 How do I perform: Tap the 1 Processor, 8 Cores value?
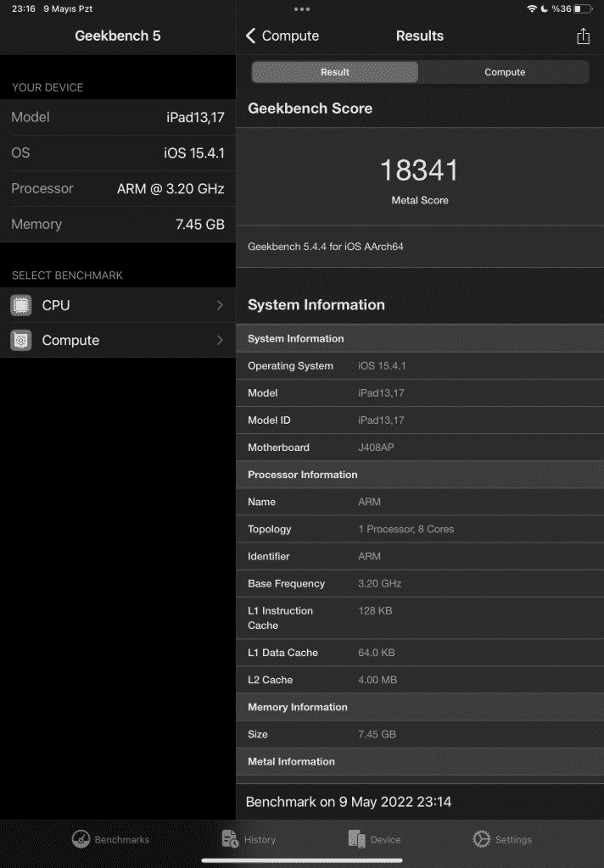406,529
